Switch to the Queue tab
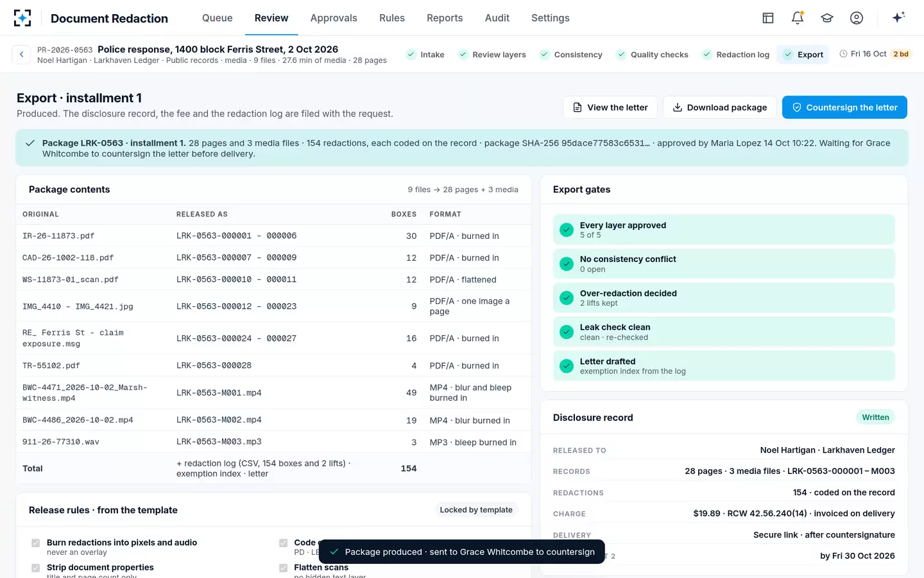Viewport: 924px width, 578px height. (218, 18)
